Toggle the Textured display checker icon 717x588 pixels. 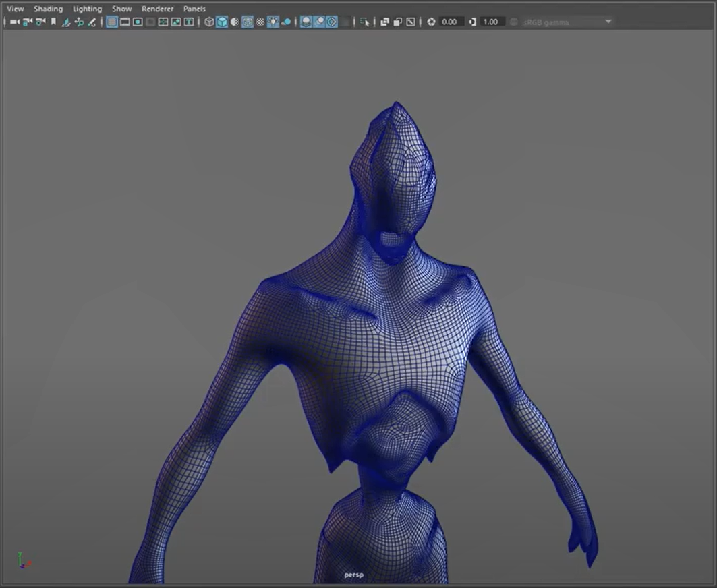point(260,22)
